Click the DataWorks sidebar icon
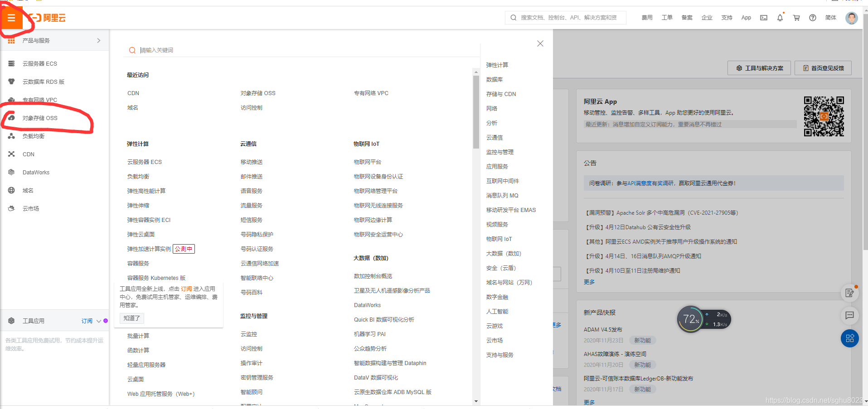 [x=11, y=173]
